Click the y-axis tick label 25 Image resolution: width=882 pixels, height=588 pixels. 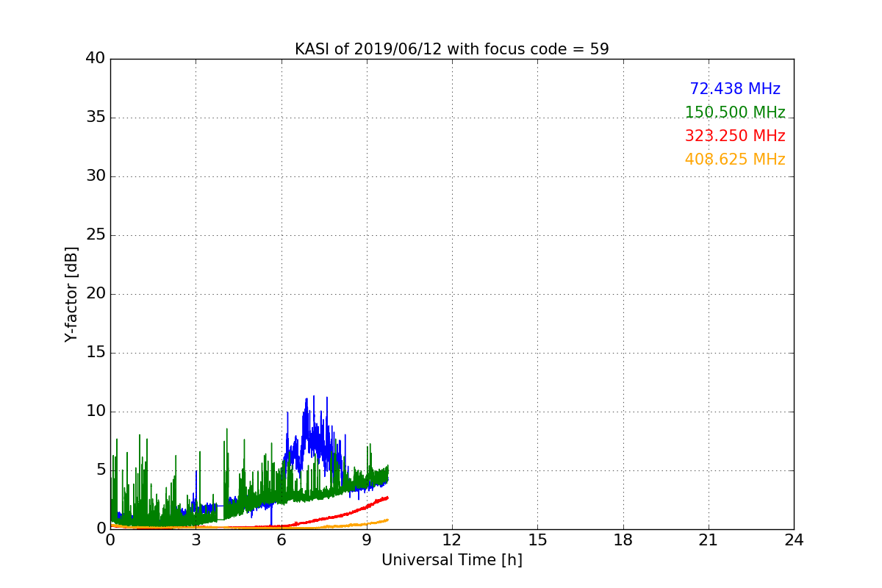click(96, 235)
